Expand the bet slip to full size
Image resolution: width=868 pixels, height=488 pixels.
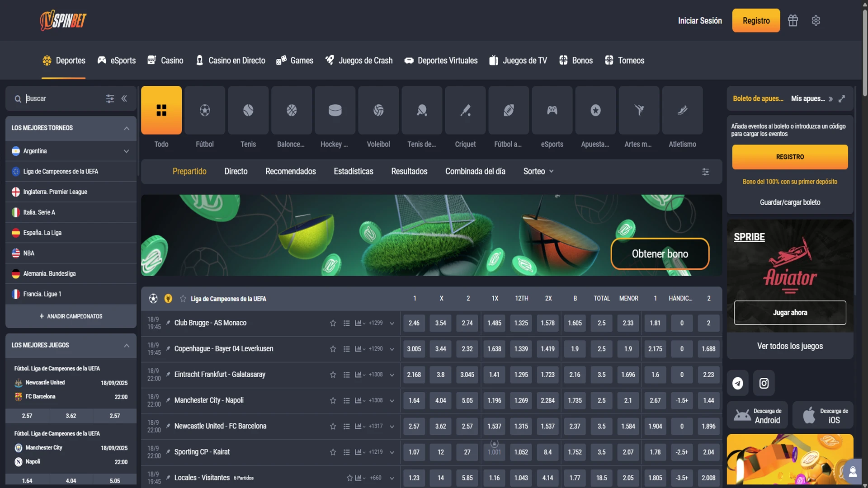click(842, 99)
